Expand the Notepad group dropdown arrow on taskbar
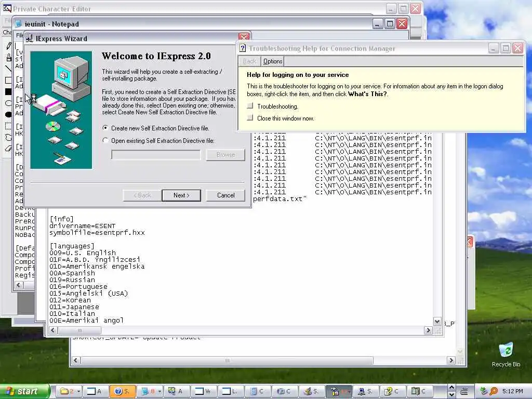532x399 pixels. coord(159,391)
